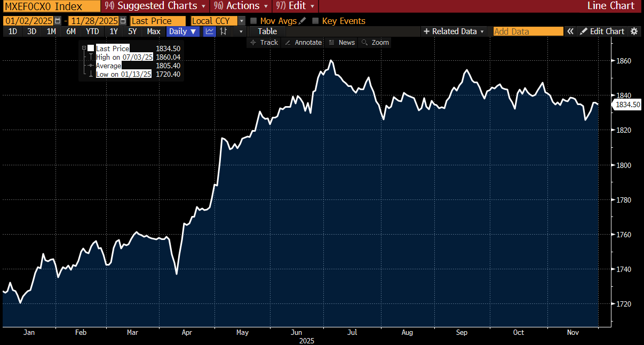Click the double-chevron collapse arrows

[x=570, y=31]
